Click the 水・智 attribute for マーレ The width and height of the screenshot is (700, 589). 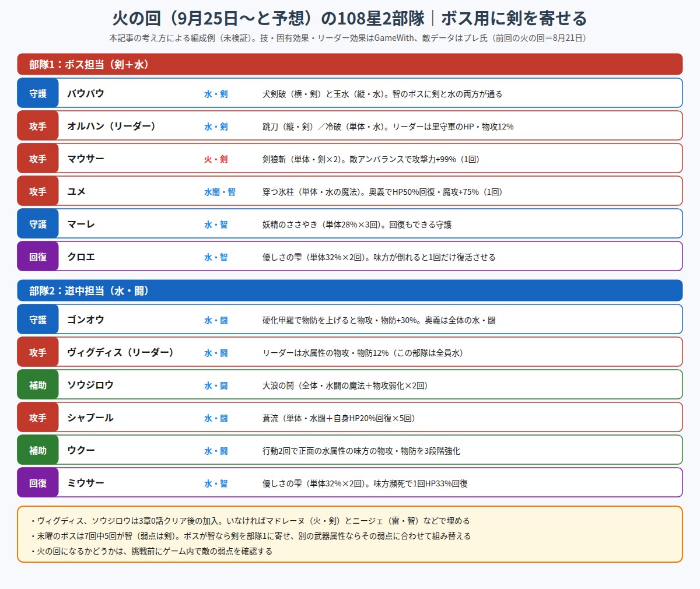pyautogui.click(x=216, y=225)
